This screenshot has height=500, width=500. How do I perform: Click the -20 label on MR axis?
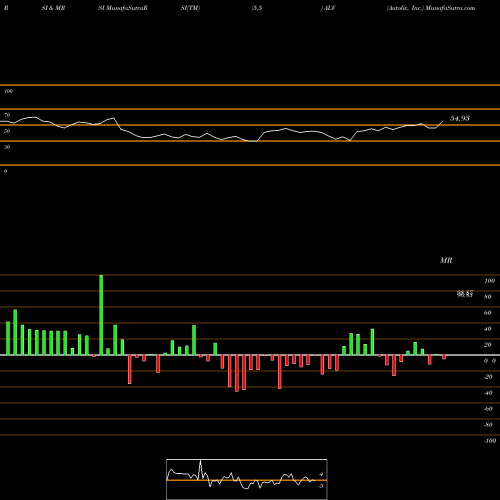488,377
